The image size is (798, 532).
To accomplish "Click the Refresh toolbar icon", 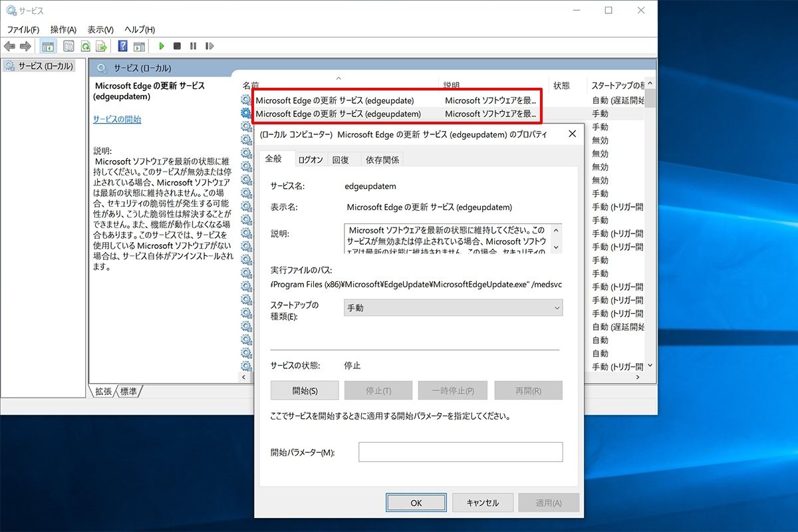I will tap(85, 46).
